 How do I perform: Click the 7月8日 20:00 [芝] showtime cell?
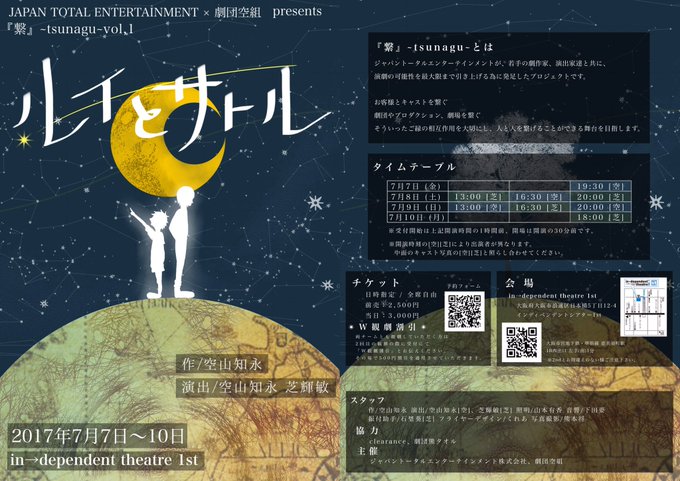tap(600, 197)
